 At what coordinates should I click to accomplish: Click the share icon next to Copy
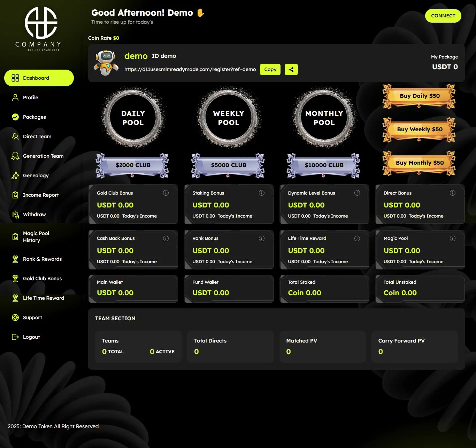click(x=291, y=70)
